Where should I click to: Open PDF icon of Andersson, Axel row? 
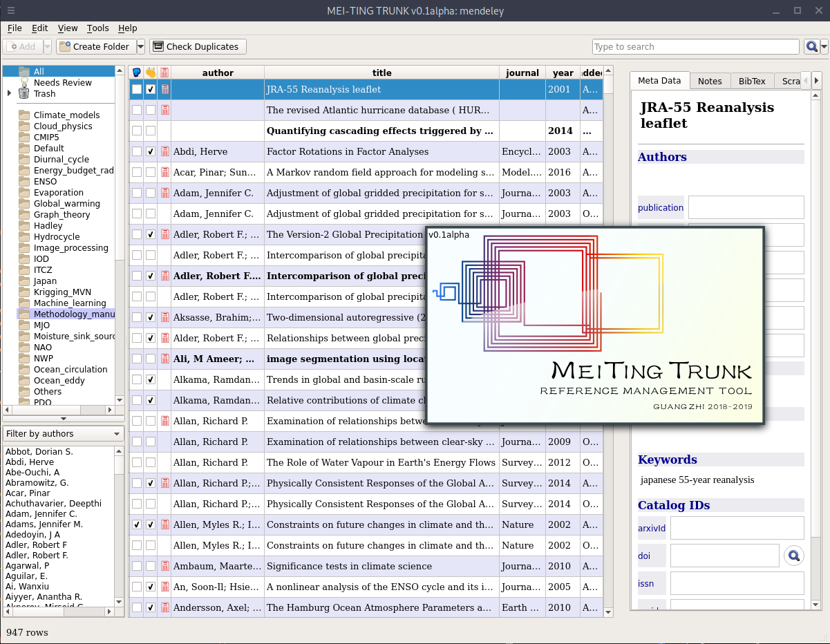pos(164,607)
